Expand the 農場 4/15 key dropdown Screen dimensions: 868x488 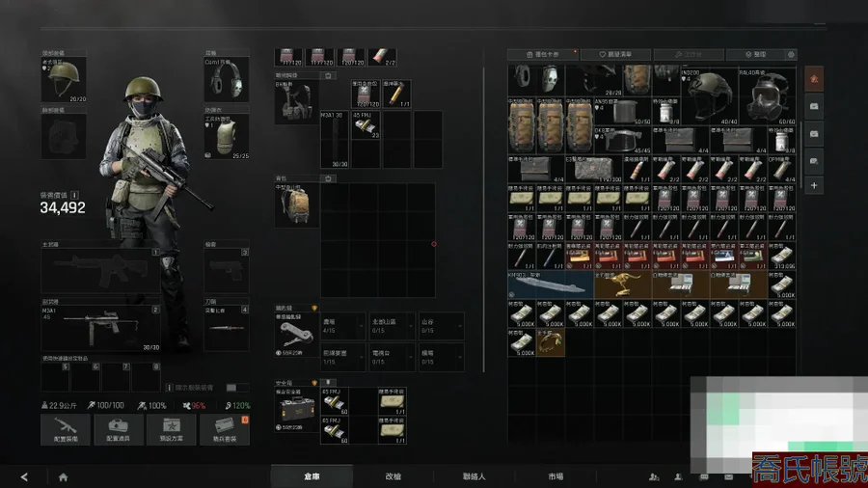343,326
